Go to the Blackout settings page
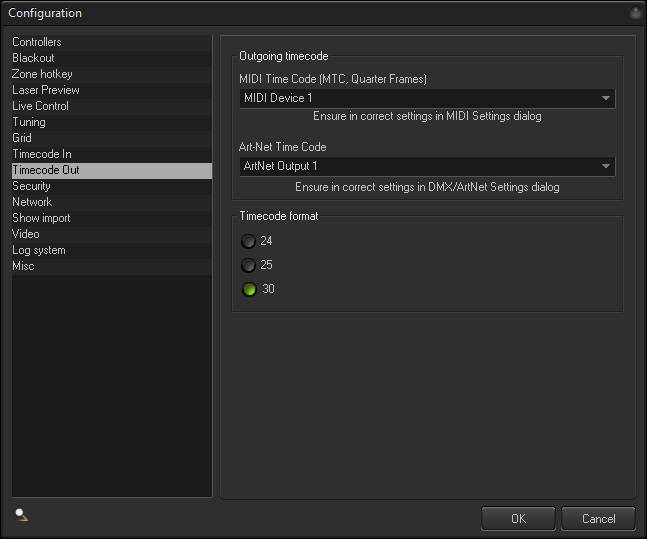 coord(33,58)
